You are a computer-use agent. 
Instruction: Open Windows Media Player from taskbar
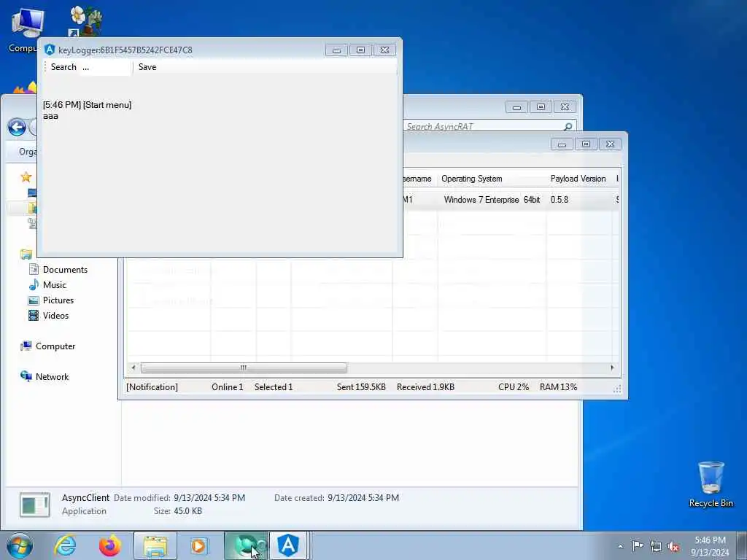[x=199, y=545]
